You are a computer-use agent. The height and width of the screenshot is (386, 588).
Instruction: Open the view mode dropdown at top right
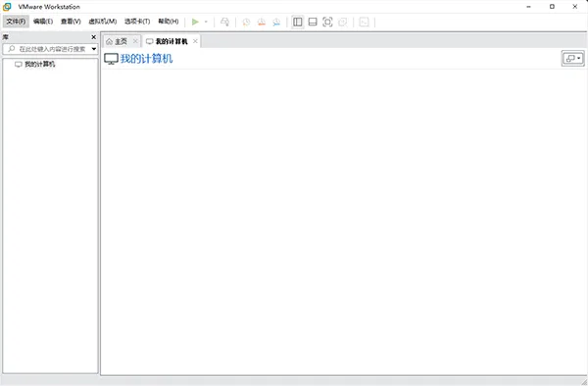tap(572, 59)
